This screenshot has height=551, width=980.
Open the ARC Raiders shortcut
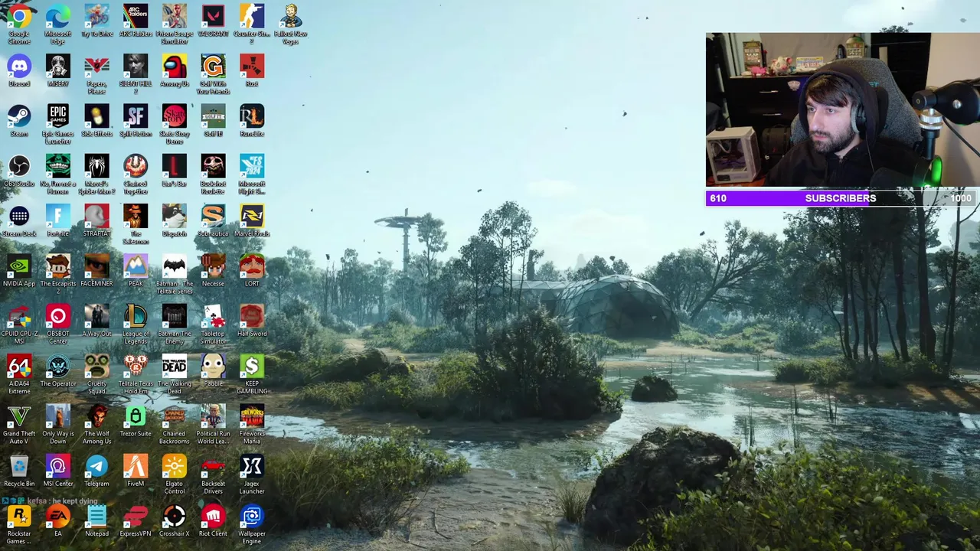[x=136, y=21]
